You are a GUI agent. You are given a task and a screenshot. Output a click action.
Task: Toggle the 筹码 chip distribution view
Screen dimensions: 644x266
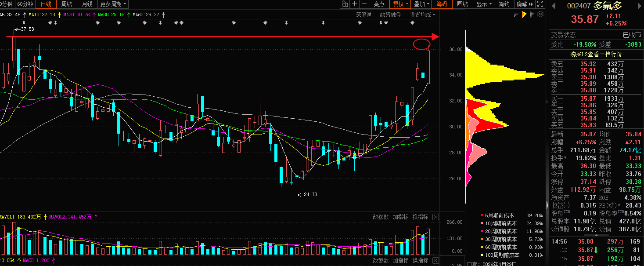click(x=442, y=4)
